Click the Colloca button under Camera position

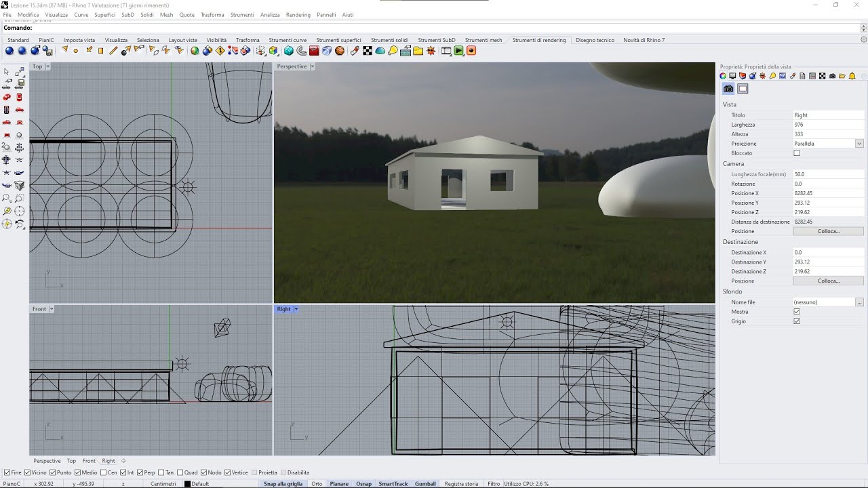(x=828, y=231)
